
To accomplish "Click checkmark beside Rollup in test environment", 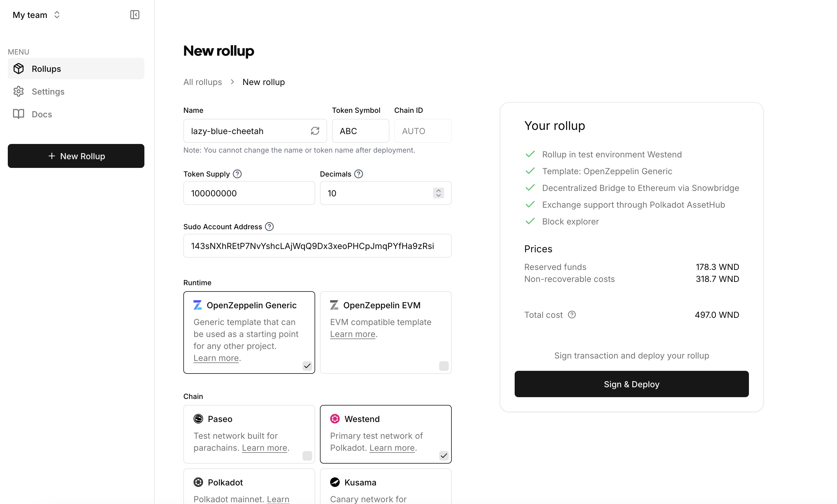I will click(x=530, y=154).
